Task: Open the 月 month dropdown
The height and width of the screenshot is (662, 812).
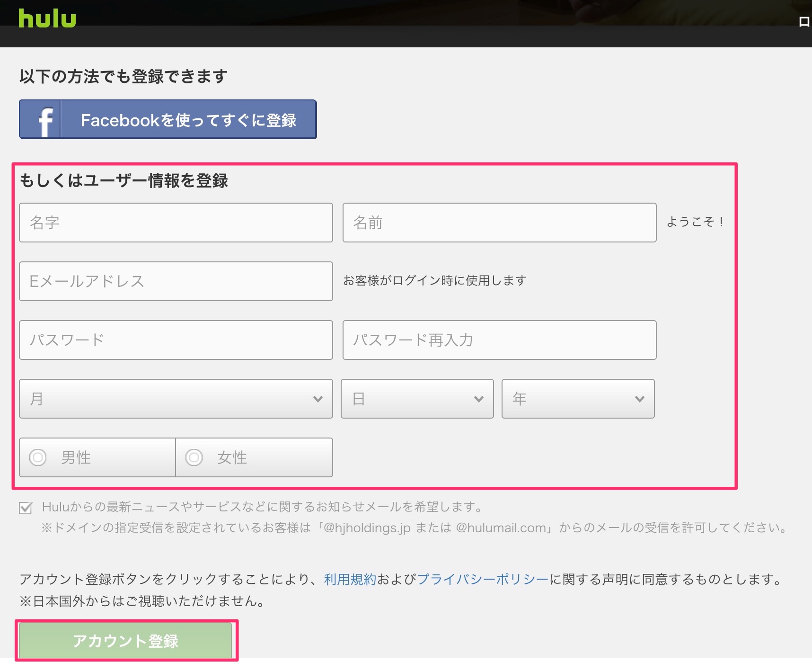Action: 176,399
